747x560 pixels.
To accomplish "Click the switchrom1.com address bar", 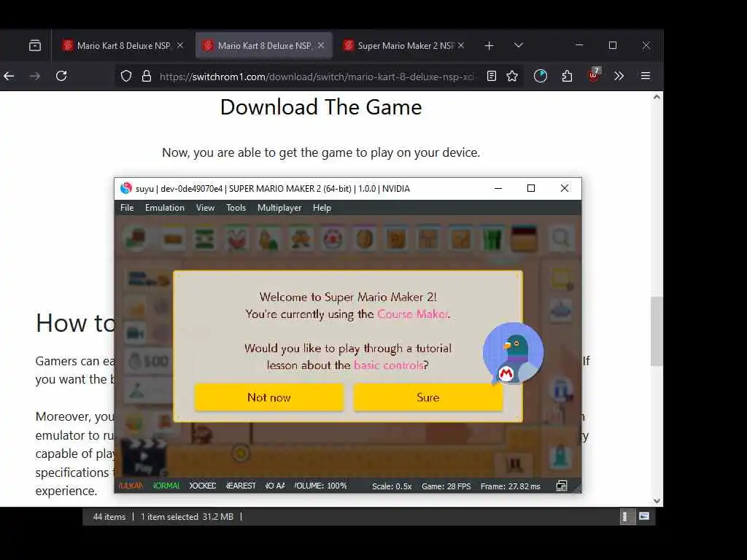I will click(x=317, y=76).
